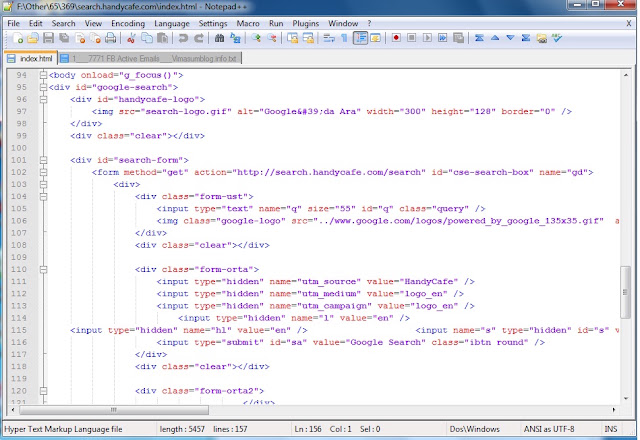
Task: Collapse the fold at line 94 body
Action: point(43,75)
